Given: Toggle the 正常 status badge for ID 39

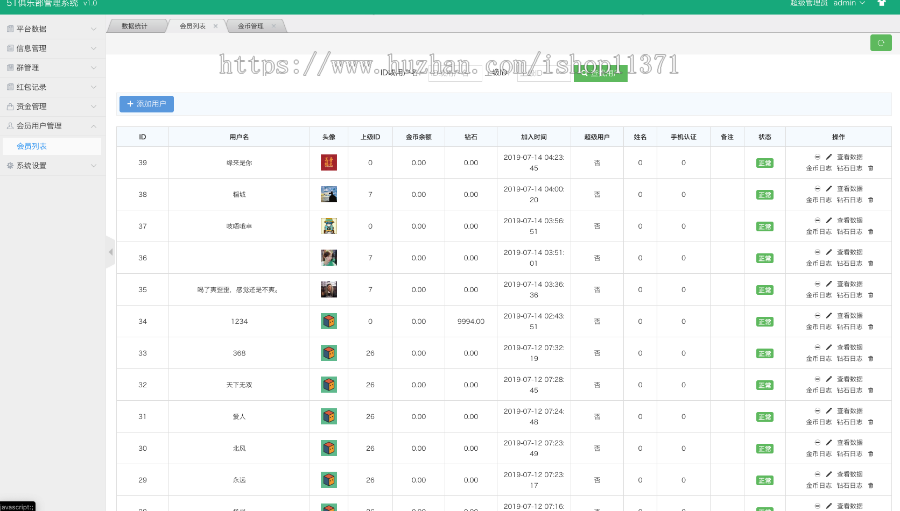Looking at the screenshot, I should (765, 163).
